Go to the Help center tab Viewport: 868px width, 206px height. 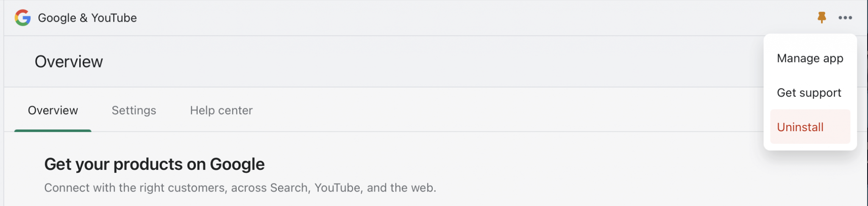[221, 110]
